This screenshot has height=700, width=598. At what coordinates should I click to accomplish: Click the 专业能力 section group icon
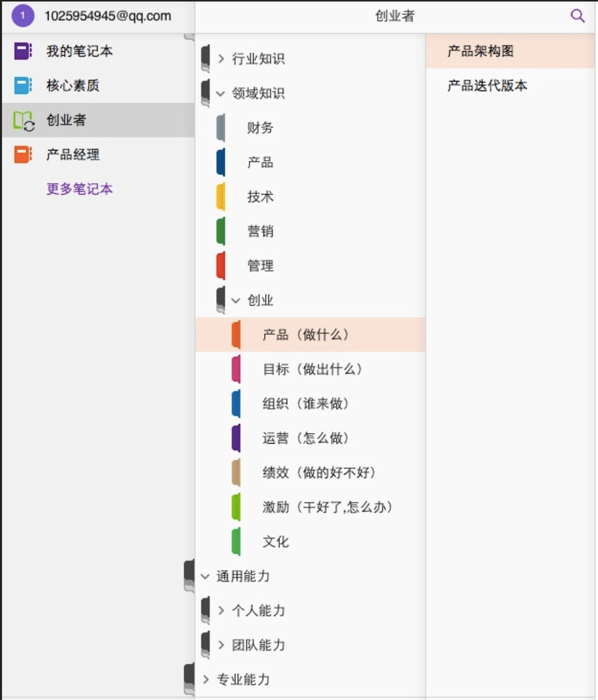(190, 679)
